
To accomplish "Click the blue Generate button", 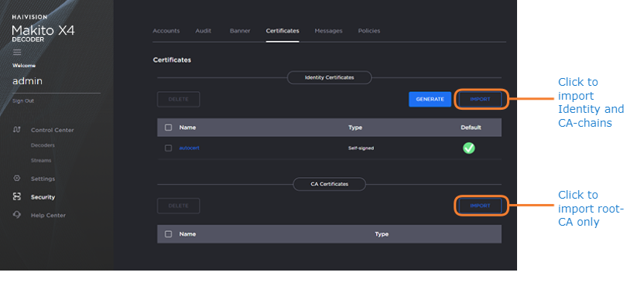I will click(x=430, y=99).
